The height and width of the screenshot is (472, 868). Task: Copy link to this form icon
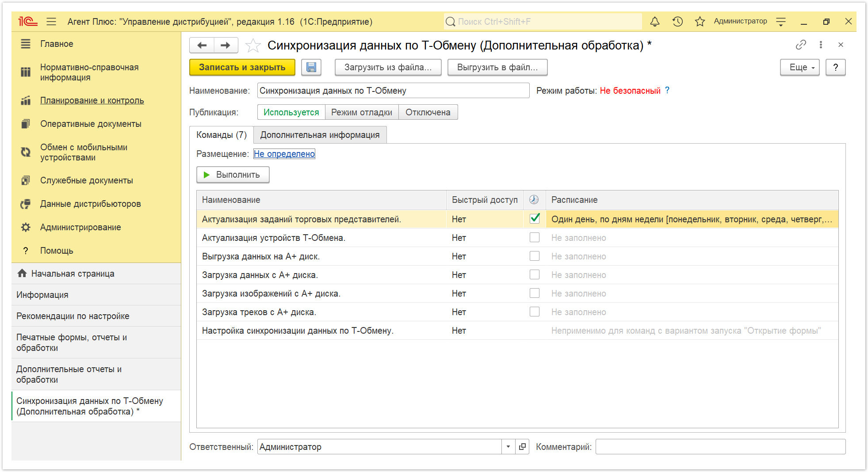click(801, 45)
